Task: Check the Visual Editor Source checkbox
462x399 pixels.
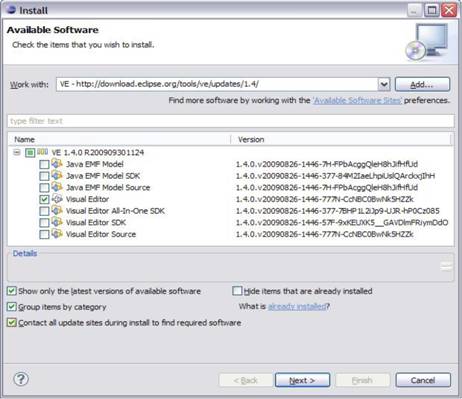Action: click(x=44, y=234)
